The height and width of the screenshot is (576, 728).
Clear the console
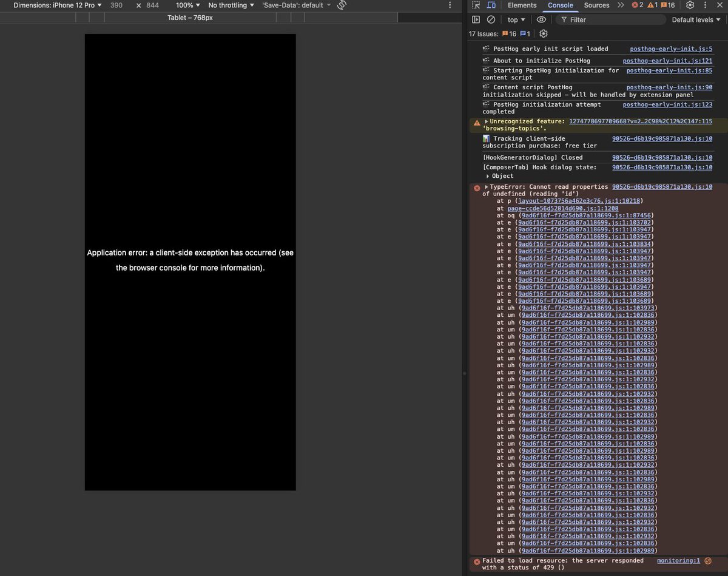point(491,19)
